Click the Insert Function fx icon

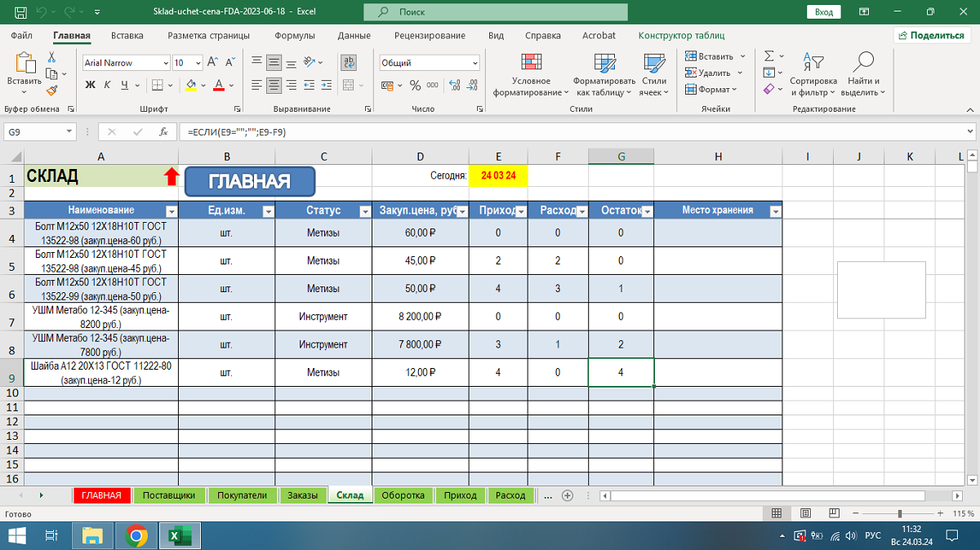163,131
